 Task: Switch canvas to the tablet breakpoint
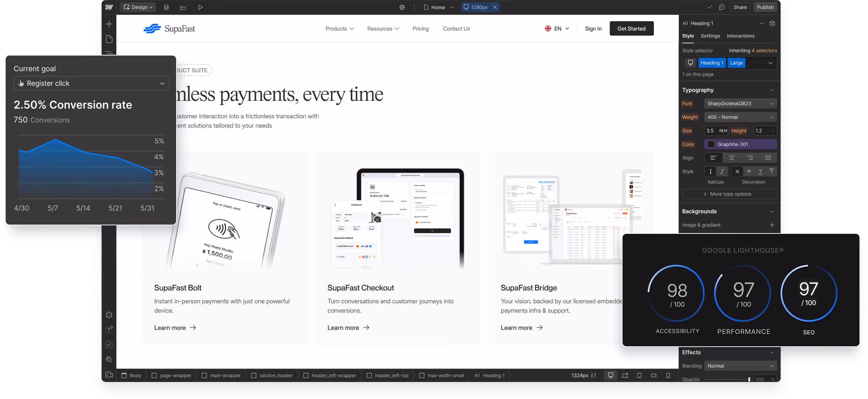[639, 375]
